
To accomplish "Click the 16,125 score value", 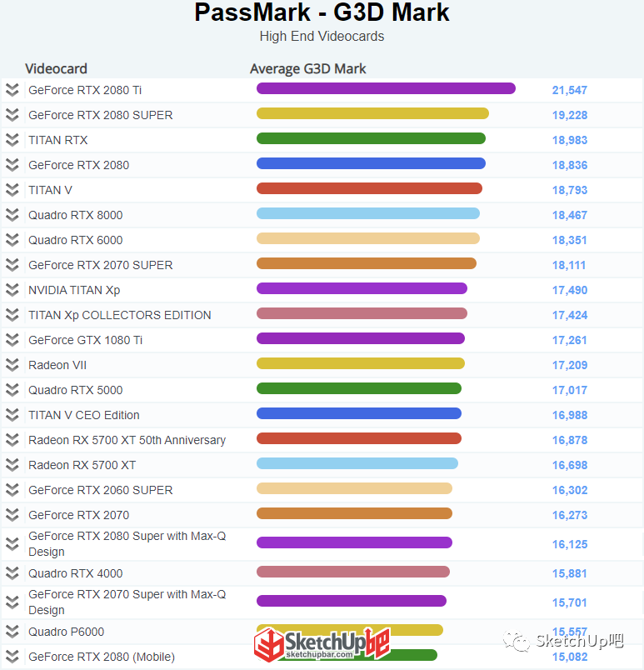I will point(570,544).
